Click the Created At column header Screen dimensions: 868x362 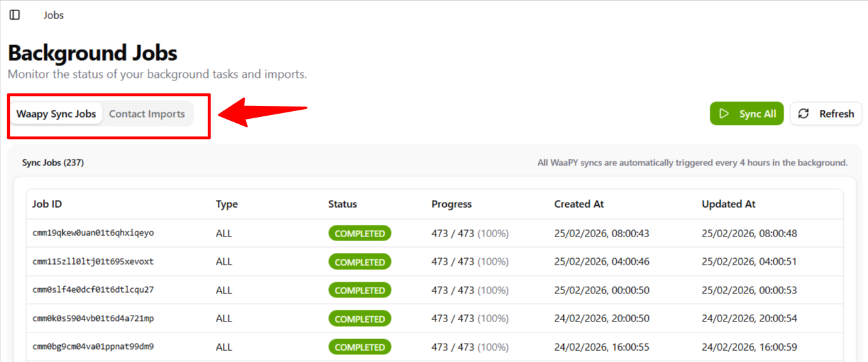[x=578, y=204]
